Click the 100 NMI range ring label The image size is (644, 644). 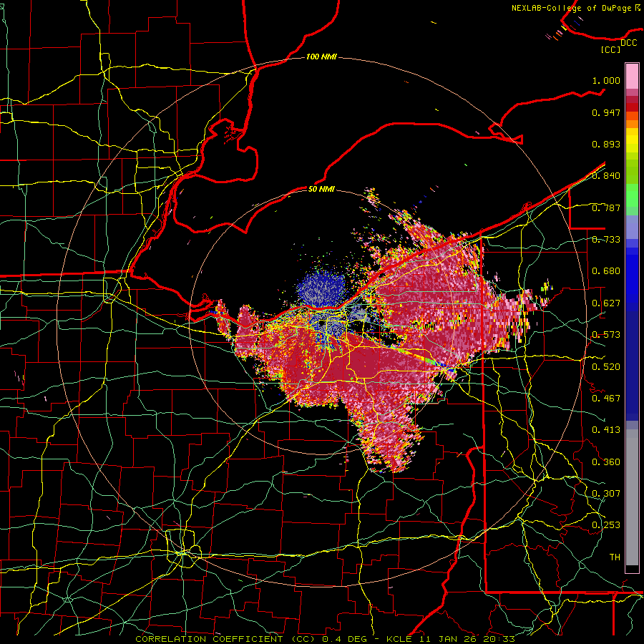point(321,57)
